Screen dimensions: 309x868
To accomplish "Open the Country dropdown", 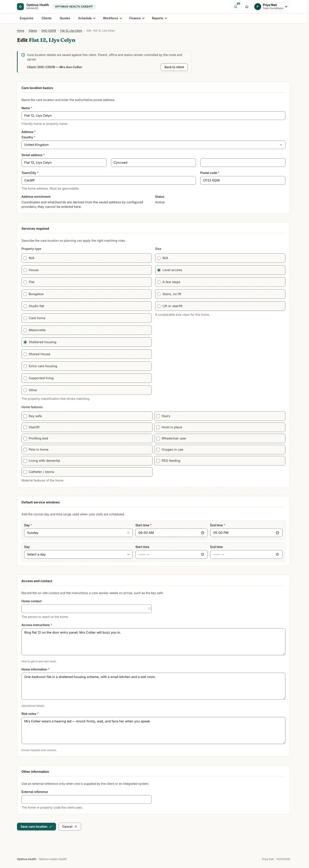I will click(x=153, y=145).
